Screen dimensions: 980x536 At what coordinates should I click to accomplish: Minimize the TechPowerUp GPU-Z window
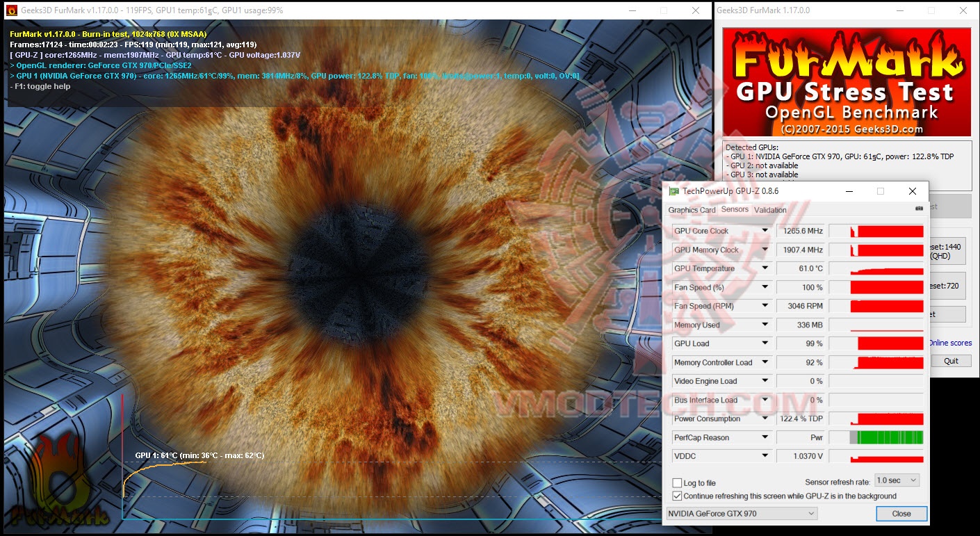[x=849, y=191]
